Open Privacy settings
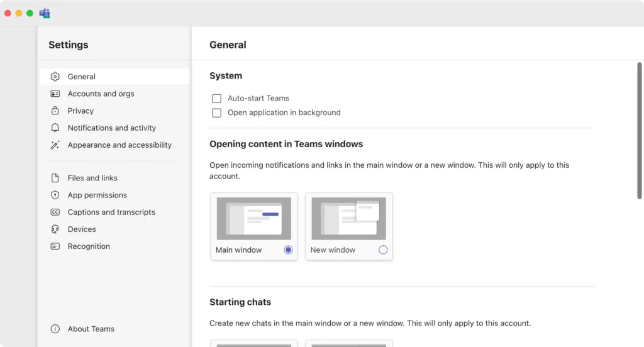This screenshot has width=644, height=347. (114, 111)
